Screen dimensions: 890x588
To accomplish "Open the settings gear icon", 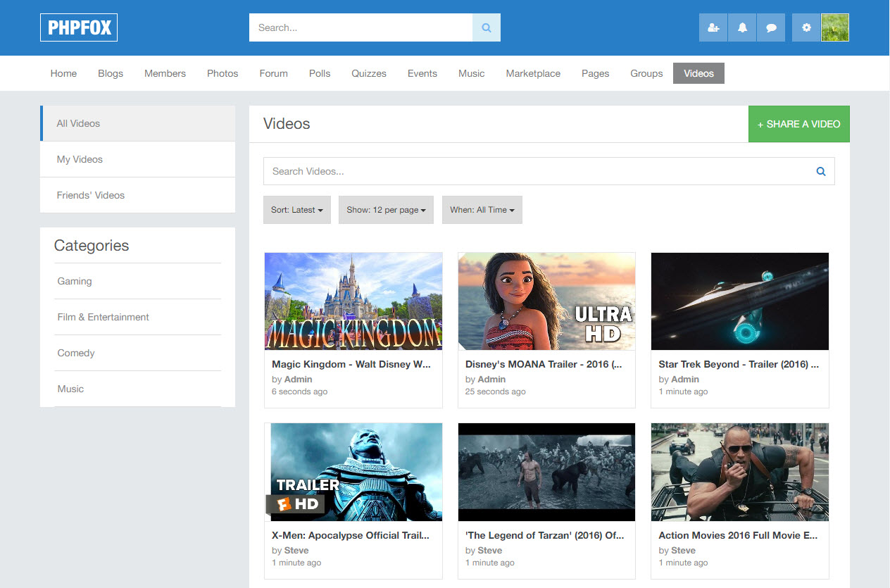I will coord(806,27).
